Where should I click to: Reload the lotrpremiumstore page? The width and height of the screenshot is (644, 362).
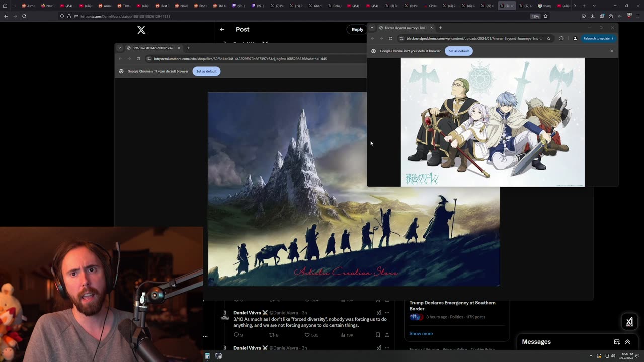click(x=138, y=59)
